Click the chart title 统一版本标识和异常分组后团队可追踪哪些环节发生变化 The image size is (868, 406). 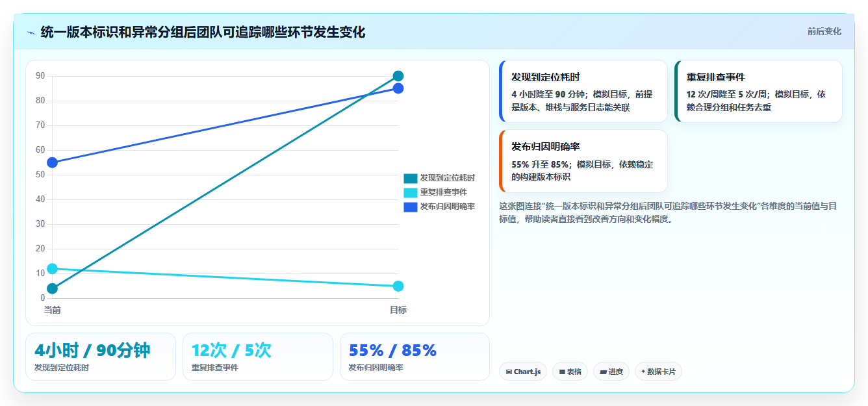tap(203, 32)
